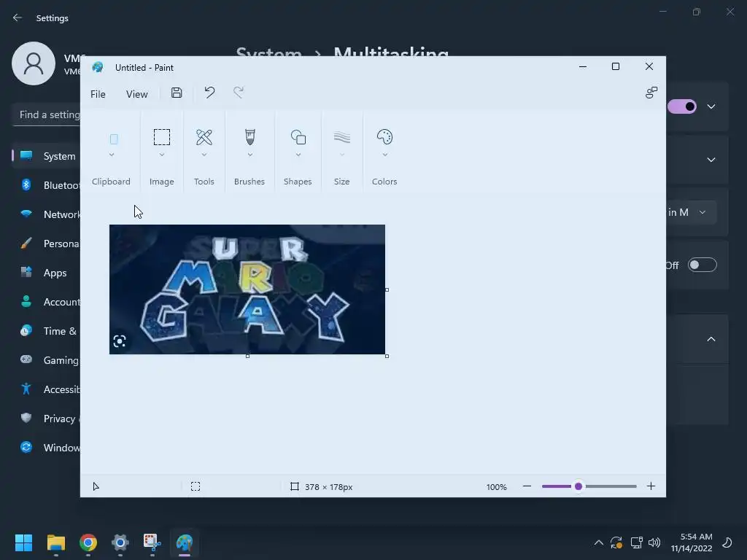Click the Super Mario Galaxy image on canvas
This screenshot has height=560, width=747.
click(247, 289)
